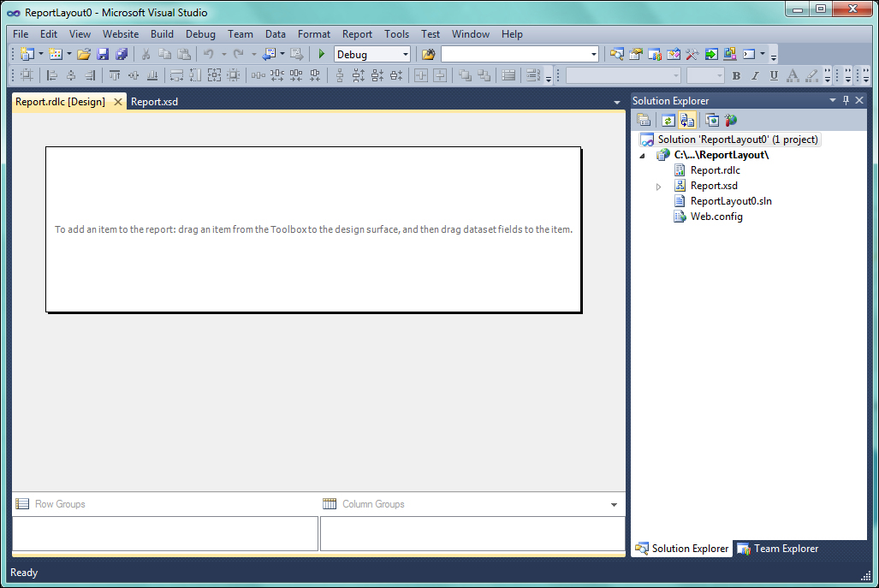879x588 pixels.
Task: Click the Background Color highlight button
Action: (x=811, y=75)
